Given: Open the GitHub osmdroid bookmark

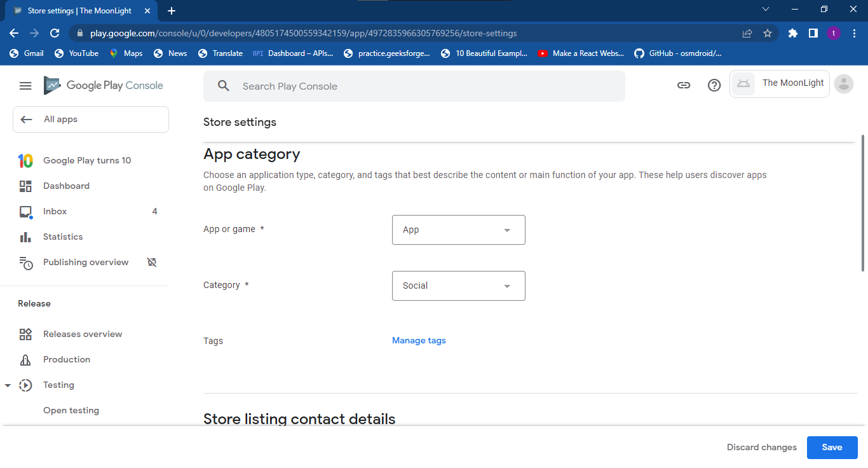Looking at the screenshot, I should click(677, 53).
